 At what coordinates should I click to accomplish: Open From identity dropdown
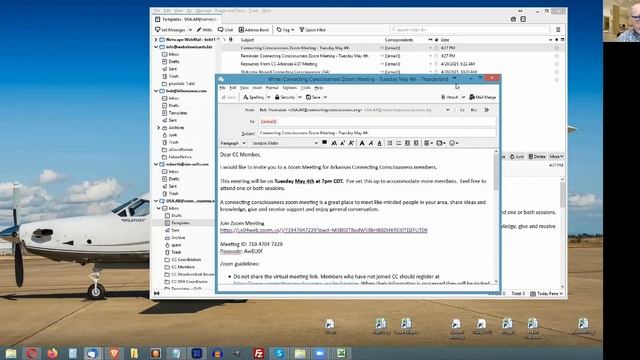tap(448, 110)
